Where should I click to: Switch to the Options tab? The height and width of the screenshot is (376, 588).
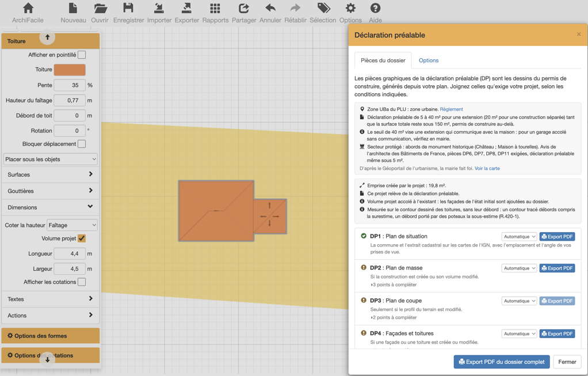[x=429, y=60]
